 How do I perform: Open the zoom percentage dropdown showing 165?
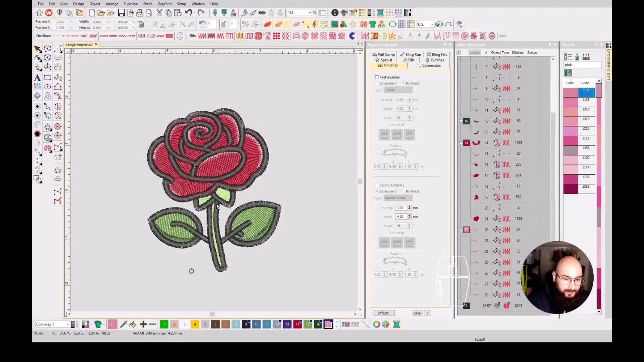coord(309,13)
